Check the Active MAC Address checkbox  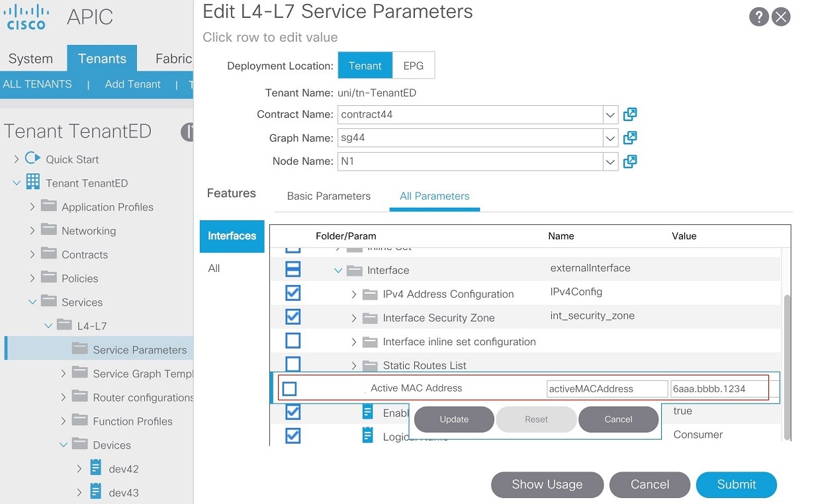coord(289,388)
